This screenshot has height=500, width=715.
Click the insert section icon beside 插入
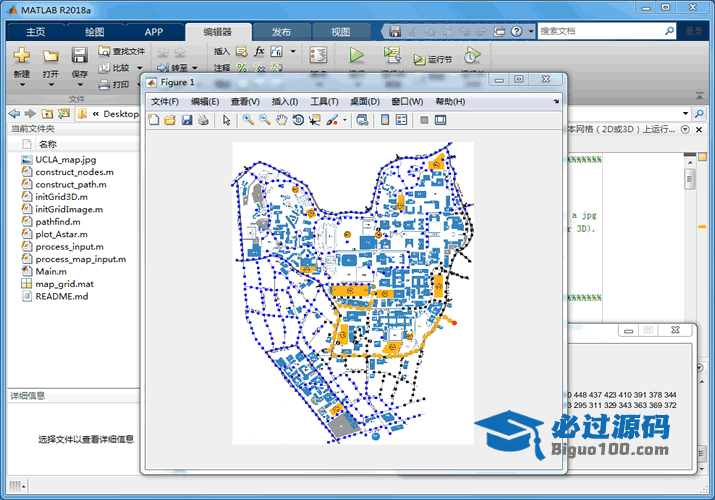pos(242,52)
